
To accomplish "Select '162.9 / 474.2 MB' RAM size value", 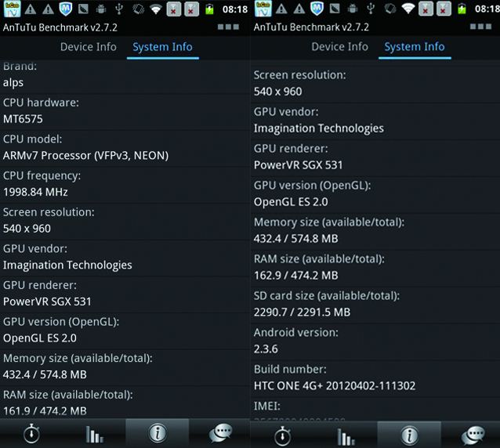I will tap(296, 275).
